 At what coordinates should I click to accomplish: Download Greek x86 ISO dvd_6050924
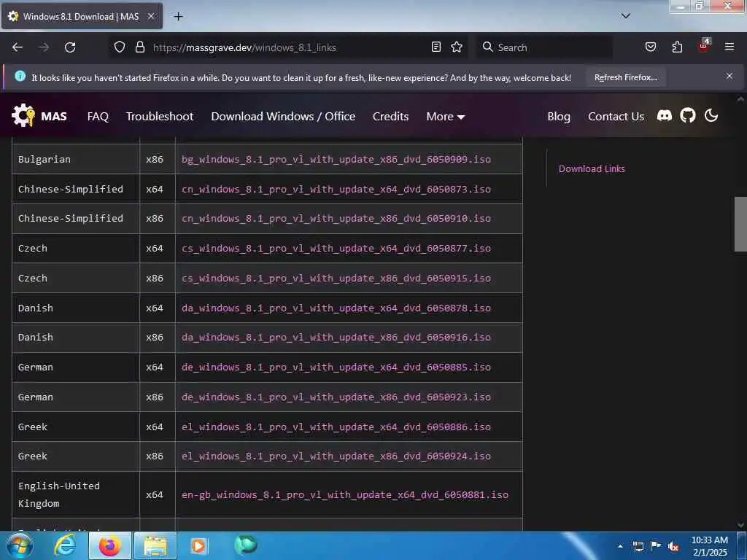(x=336, y=456)
